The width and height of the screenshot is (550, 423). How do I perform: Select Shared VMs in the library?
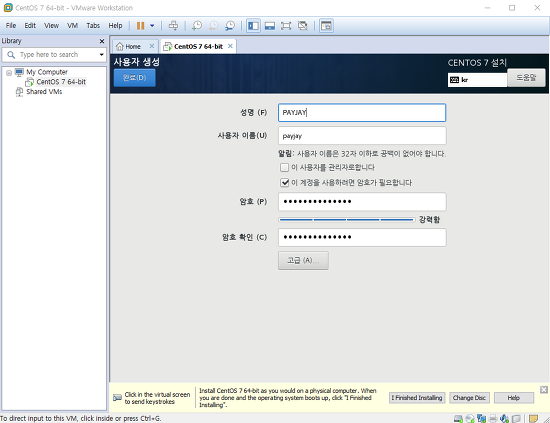(44, 92)
